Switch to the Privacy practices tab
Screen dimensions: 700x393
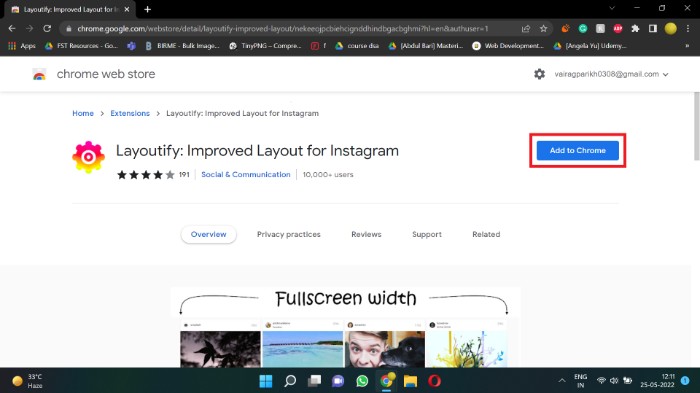pyautogui.click(x=288, y=234)
